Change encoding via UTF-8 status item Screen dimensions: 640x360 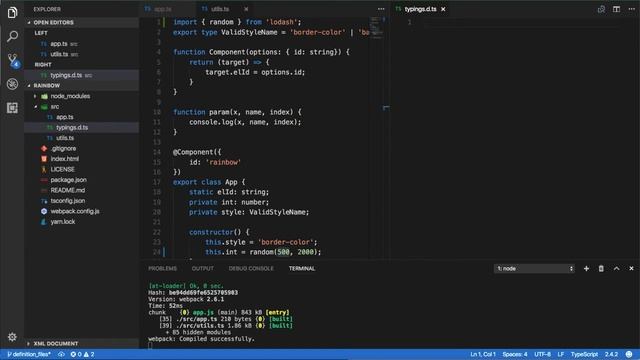pos(542,354)
